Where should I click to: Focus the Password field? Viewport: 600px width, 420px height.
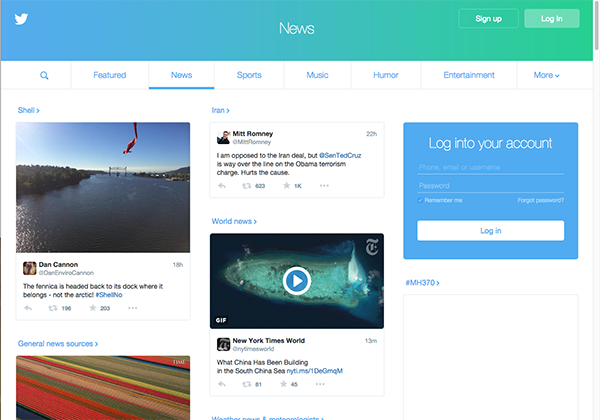click(491, 186)
